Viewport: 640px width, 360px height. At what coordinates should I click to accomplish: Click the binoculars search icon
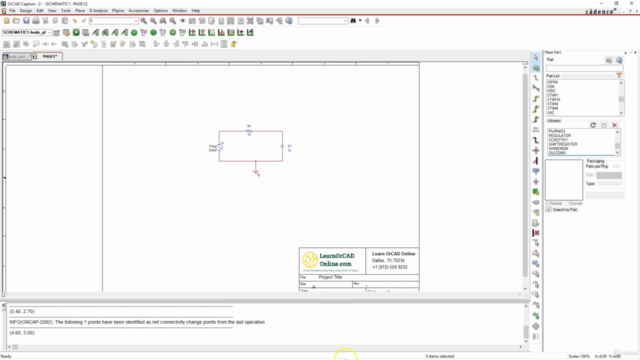point(353,21)
